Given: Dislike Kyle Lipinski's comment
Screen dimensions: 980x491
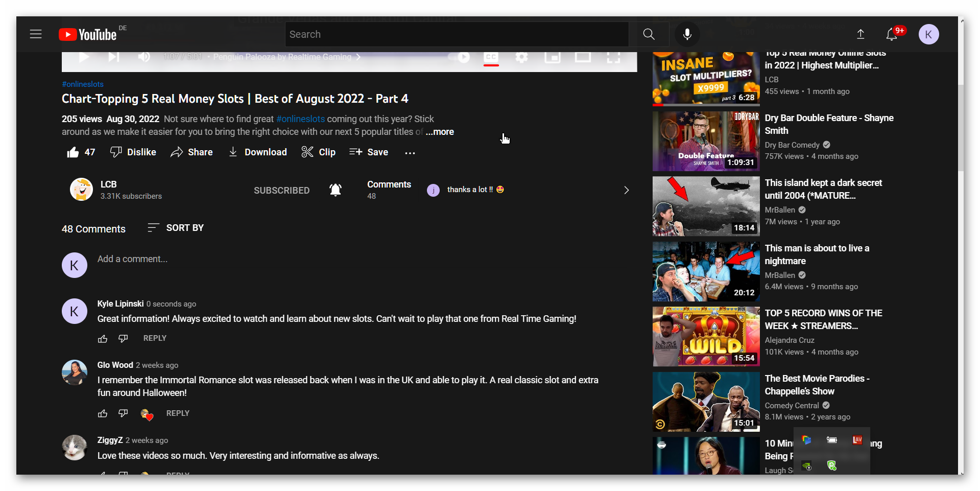Looking at the screenshot, I should point(123,339).
